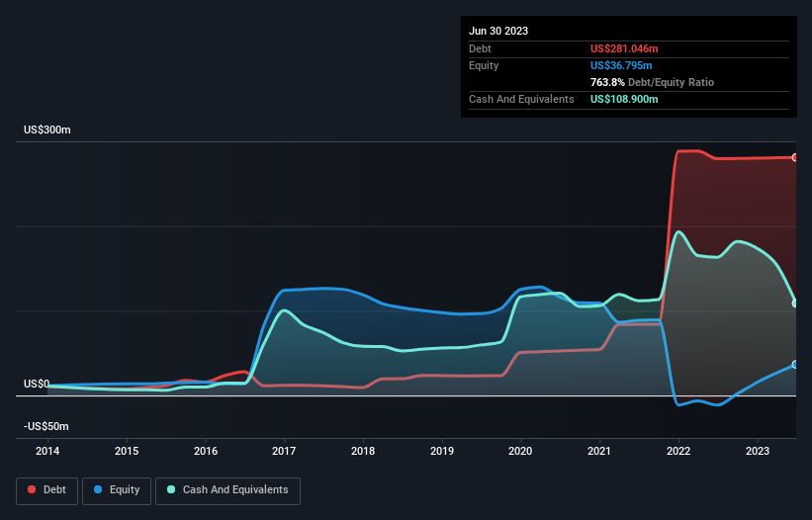The width and height of the screenshot is (812, 520).
Task: Click the Debt label in tooltip
Action: click(x=480, y=48)
